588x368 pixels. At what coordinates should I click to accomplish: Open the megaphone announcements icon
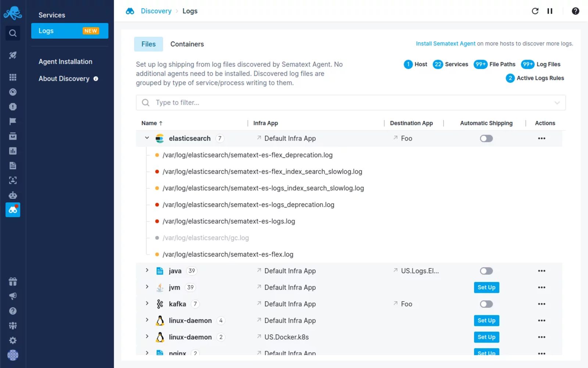coord(13,296)
